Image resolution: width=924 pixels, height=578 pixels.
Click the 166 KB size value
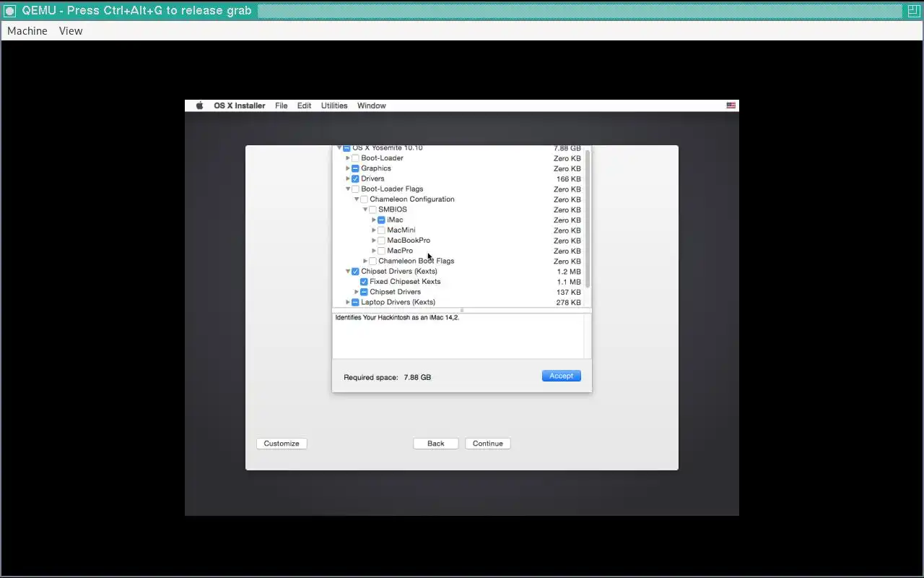[568, 179]
